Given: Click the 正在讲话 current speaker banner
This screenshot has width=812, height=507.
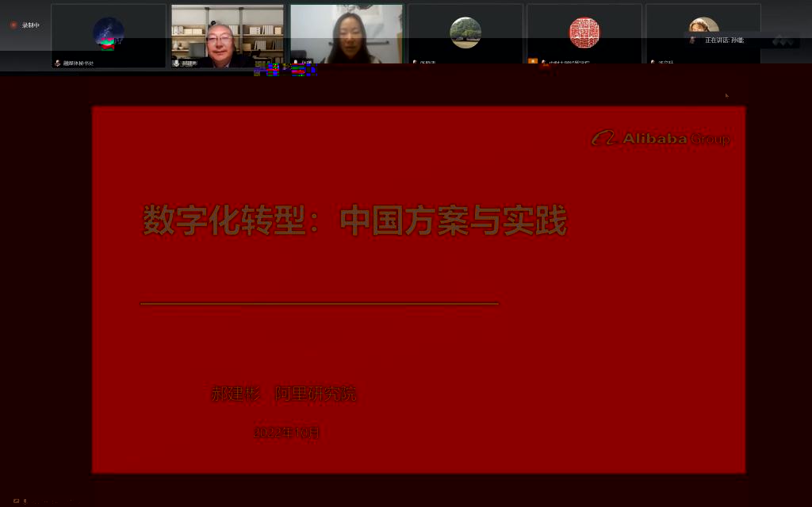Looking at the screenshot, I should 741,40.
